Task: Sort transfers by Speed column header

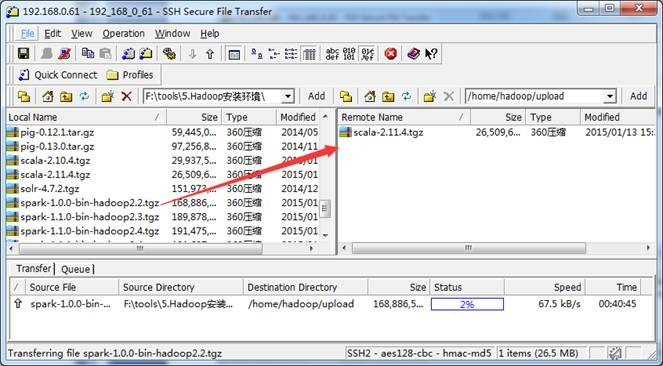Action: pos(545,287)
